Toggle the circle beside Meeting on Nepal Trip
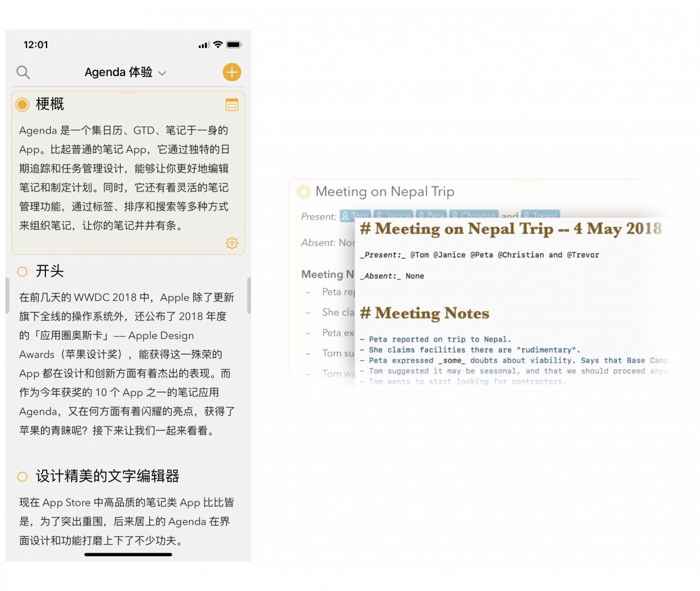The width and height of the screenshot is (700, 591). 304,192
